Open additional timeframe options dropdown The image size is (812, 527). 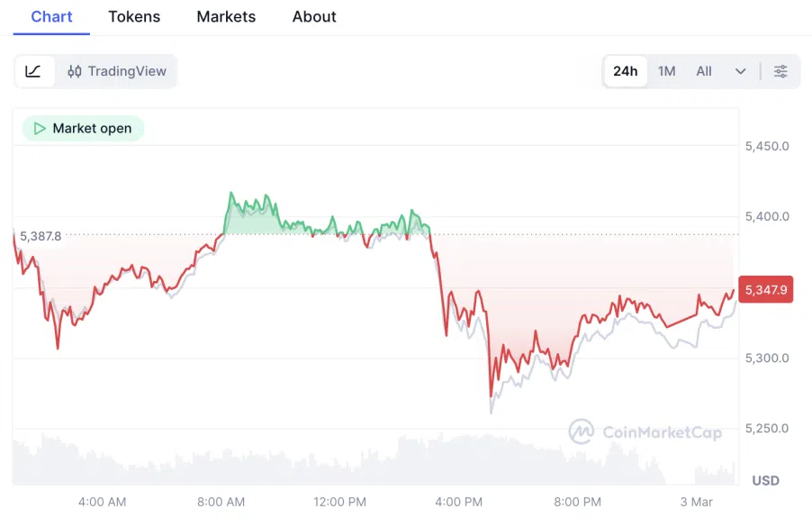point(740,70)
